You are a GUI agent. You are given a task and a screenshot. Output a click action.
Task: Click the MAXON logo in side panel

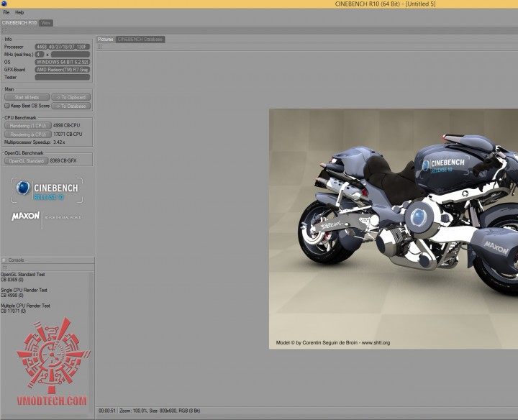click(x=26, y=216)
